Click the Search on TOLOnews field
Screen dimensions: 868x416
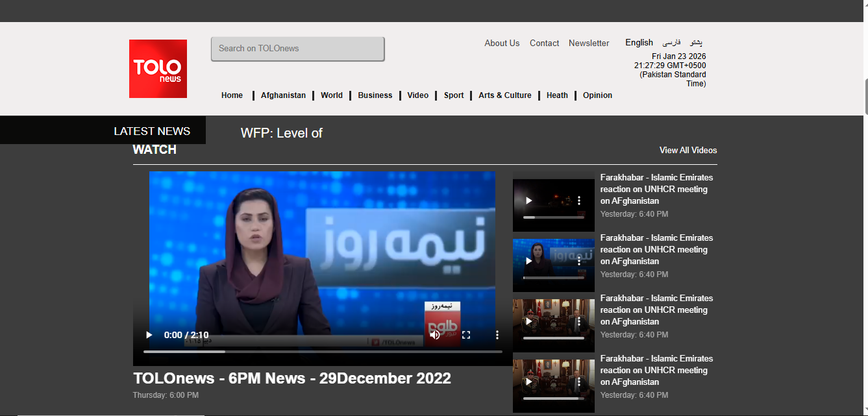click(x=297, y=49)
